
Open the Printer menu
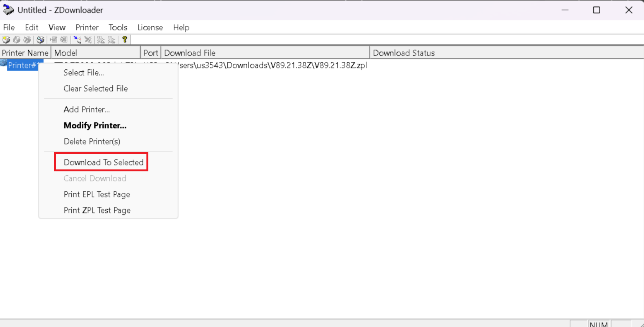pyautogui.click(x=87, y=28)
